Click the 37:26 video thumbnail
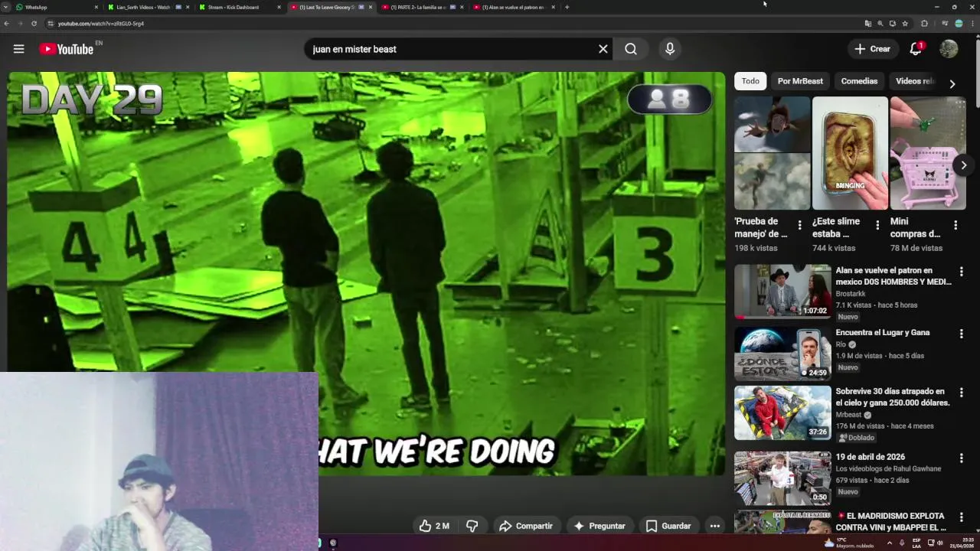980x551 pixels. (x=782, y=413)
